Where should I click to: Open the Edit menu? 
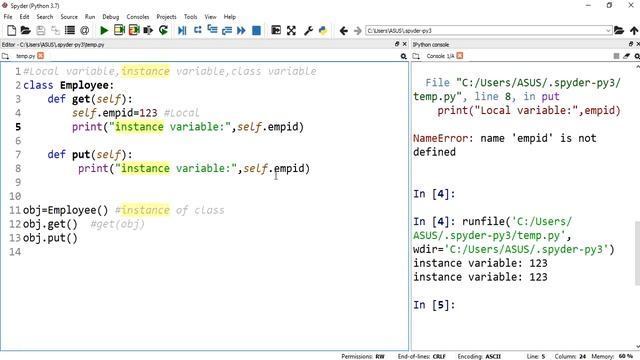point(24,17)
